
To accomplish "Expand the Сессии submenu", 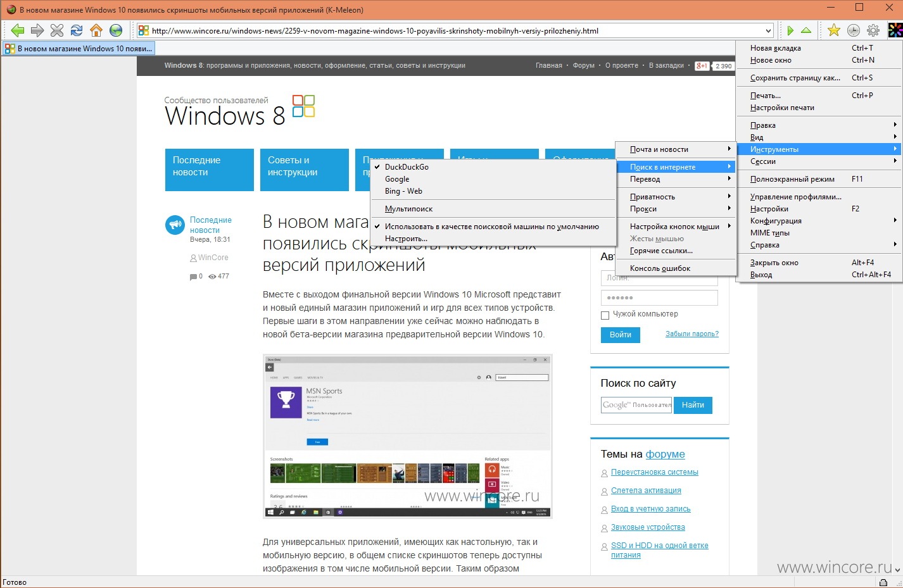I will [819, 161].
